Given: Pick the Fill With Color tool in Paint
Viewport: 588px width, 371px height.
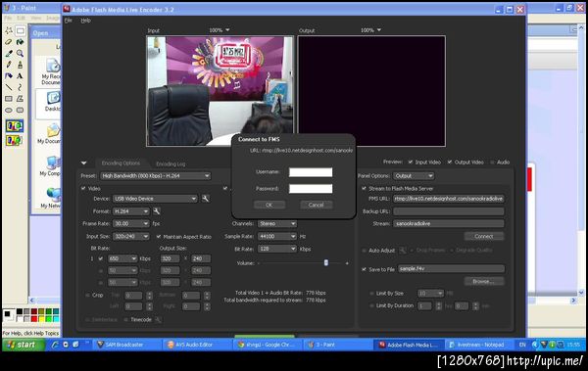Looking at the screenshot, I should pyautogui.click(x=20, y=42).
